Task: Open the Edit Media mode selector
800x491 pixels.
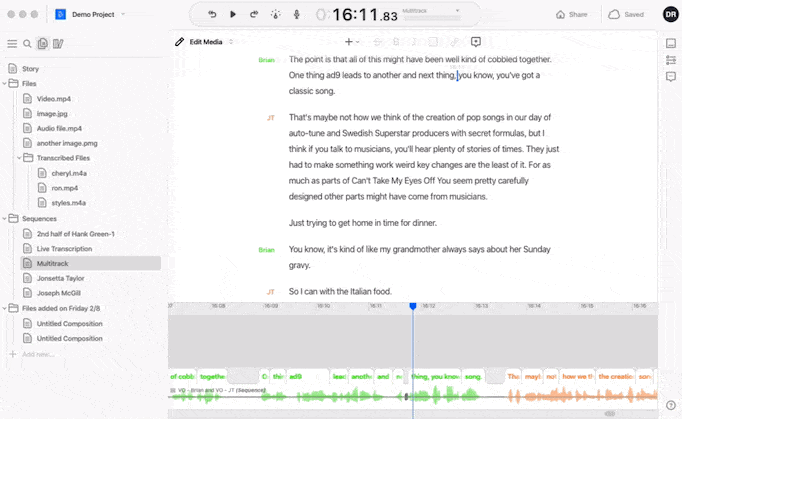Action: click(x=211, y=42)
